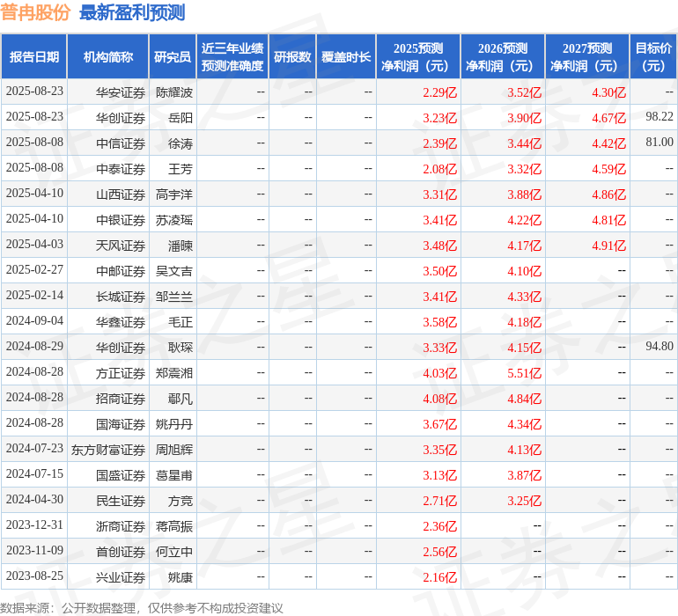Click 2026 forecast value 5.51亿

click(x=525, y=373)
